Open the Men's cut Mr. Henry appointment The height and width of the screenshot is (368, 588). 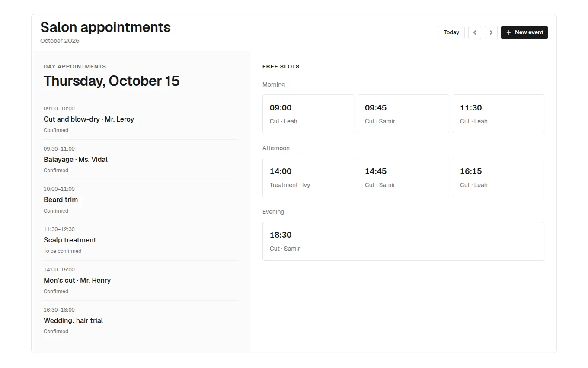coord(141,281)
